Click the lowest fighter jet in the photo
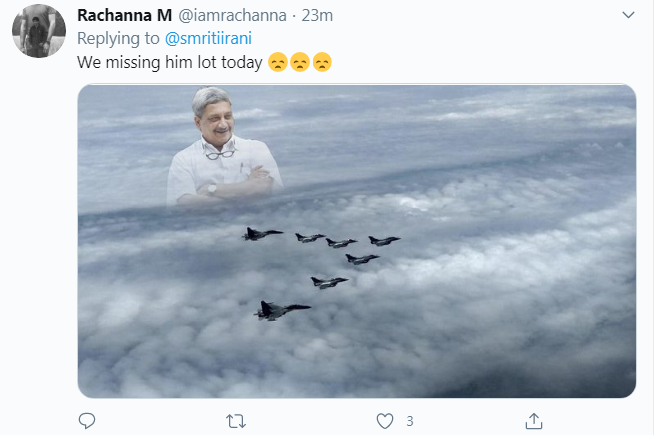This screenshot has height=435, width=663. point(281,310)
